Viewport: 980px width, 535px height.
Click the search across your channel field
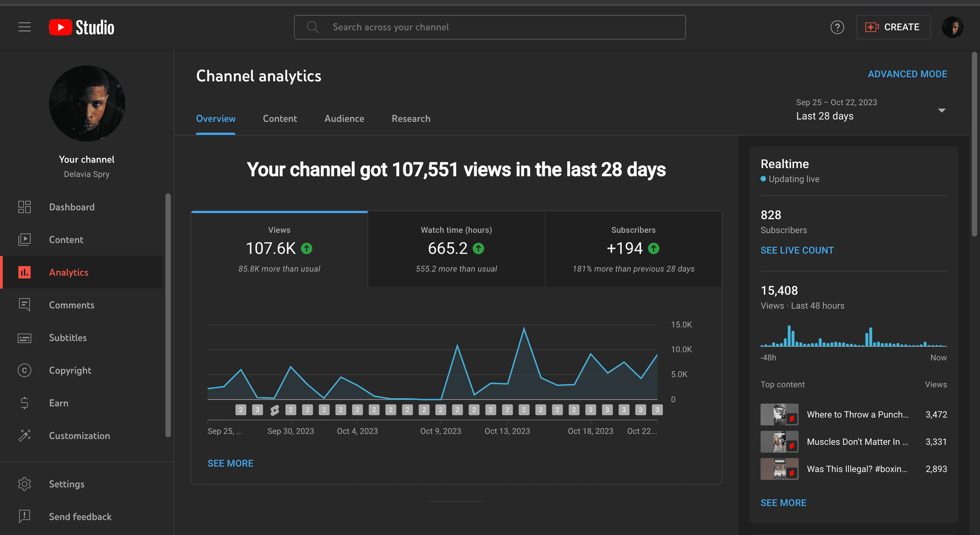pyautogui.click(x=490, y=27)
